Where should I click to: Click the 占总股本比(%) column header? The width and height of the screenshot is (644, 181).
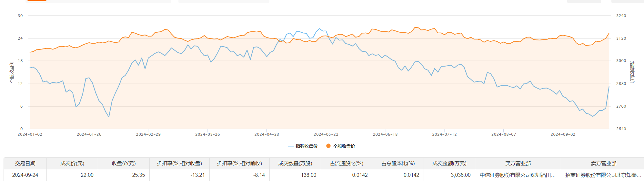[398, 164]
